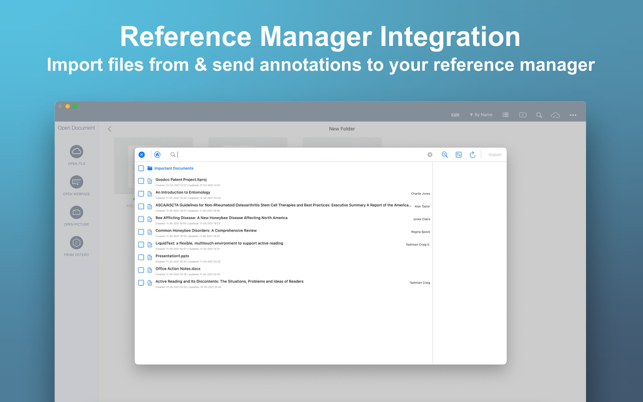
Task: Click file icon for Active Reading and Its Discontents
Action: click(150, 283)
